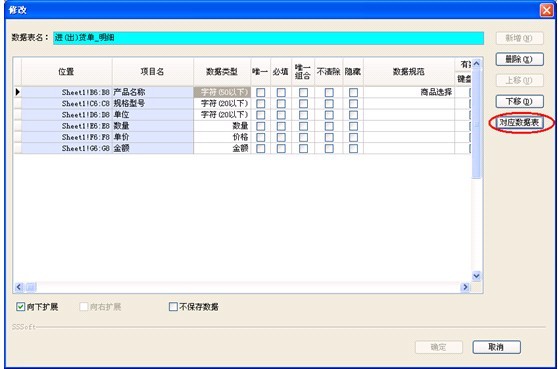Select the 商品选择 data spec cell
The image size is (558, 369).
(409, 92)
